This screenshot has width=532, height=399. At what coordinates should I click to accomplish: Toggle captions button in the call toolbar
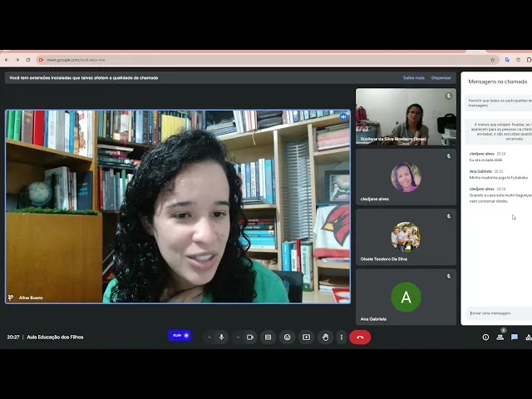[x=268, y=337]
